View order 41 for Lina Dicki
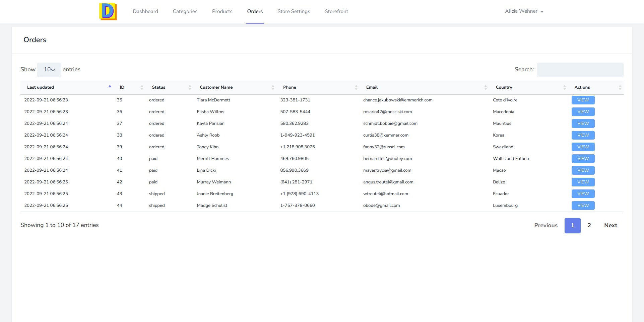The height and width of the screenshot is (322, 644). click(x=583, y=170)
